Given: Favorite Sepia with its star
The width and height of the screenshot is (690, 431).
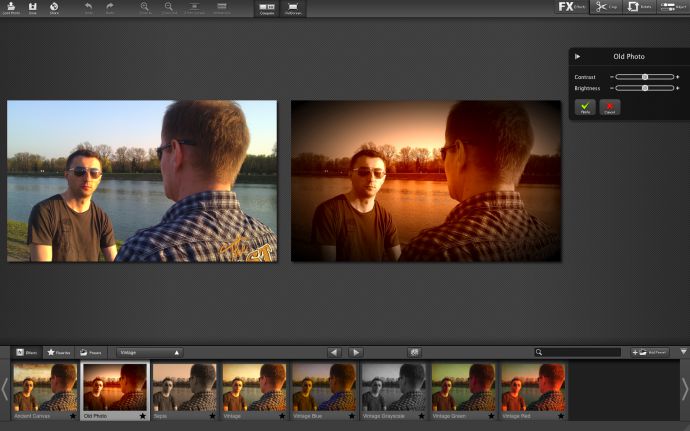Looking at the screenshot, I should (212, 416).
